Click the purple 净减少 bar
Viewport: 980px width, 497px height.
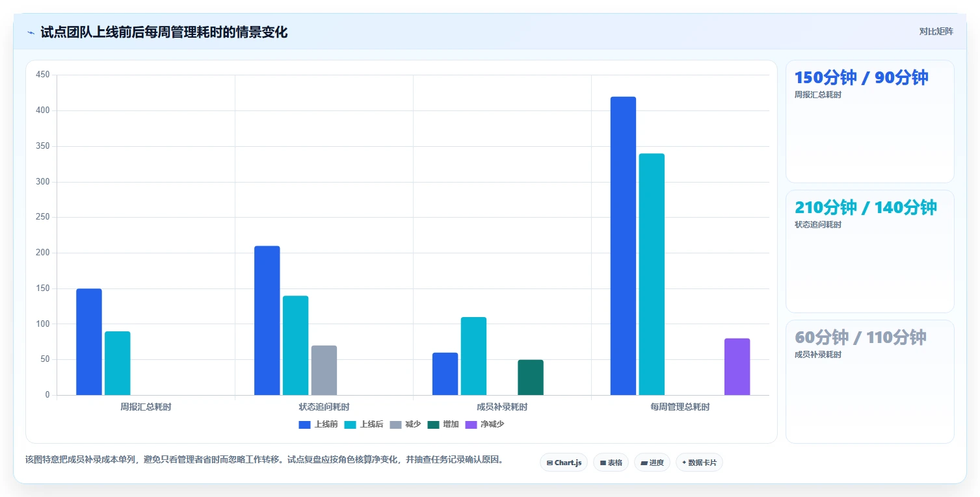[737, 366]
